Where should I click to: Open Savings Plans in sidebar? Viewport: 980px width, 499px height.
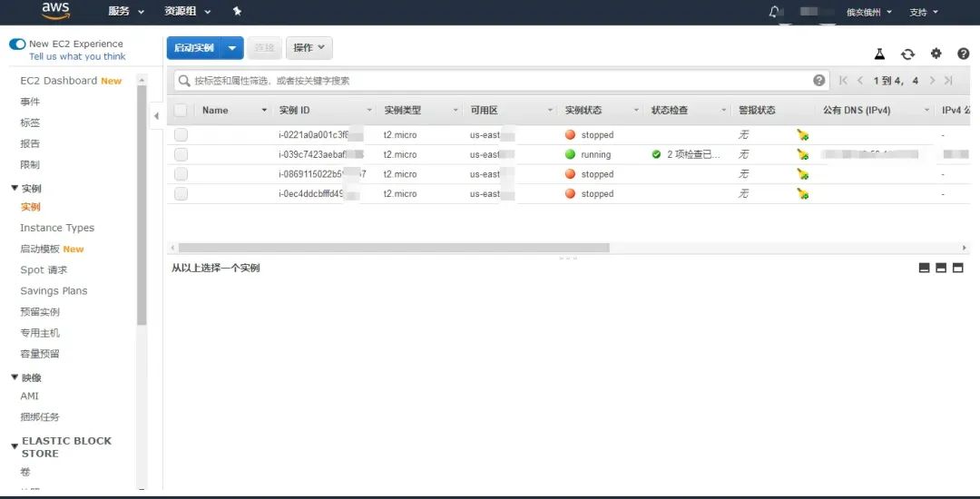click(54, 291)
